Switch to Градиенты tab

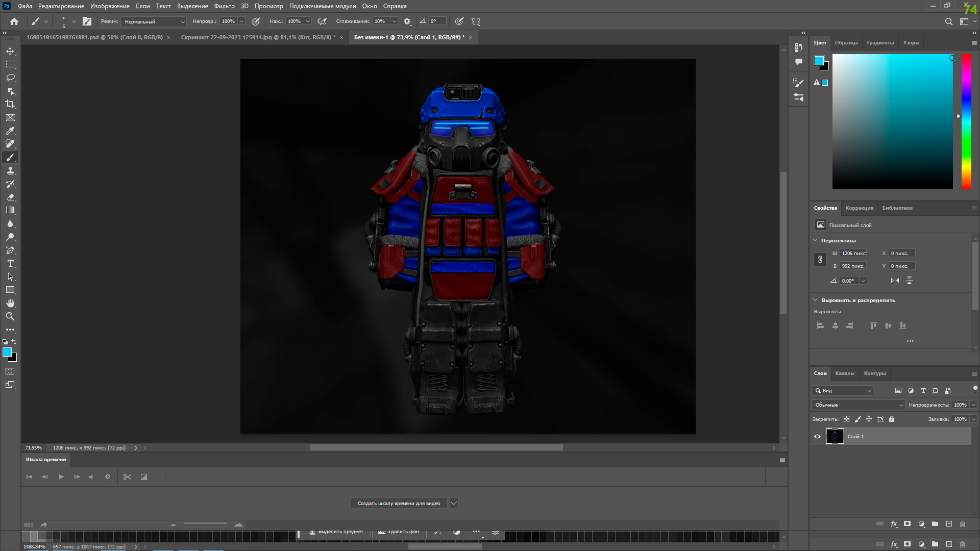tap(880, 43)
